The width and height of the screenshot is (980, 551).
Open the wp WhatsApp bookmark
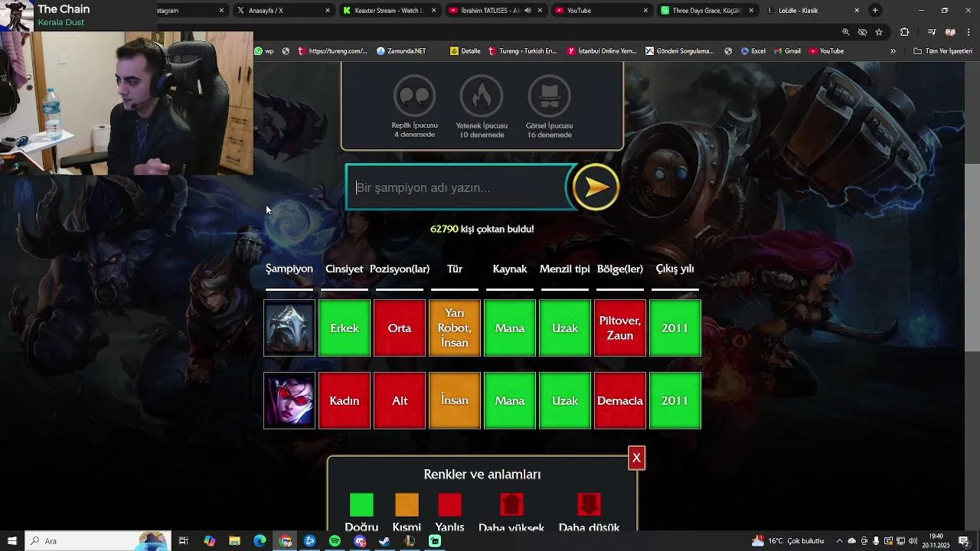click(264, 51)
